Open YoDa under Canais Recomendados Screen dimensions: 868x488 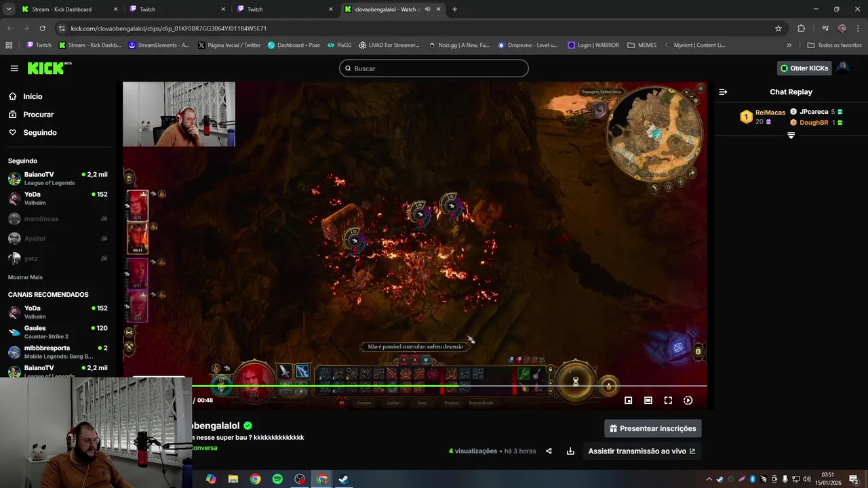(57, 312)
